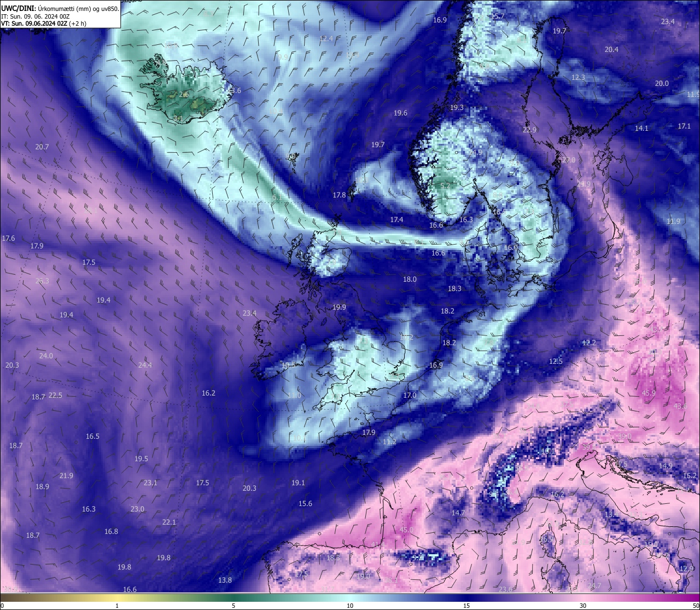Click the map value '18.0'
Viewport: 700px width, 610px height.
tap(410, 279)
